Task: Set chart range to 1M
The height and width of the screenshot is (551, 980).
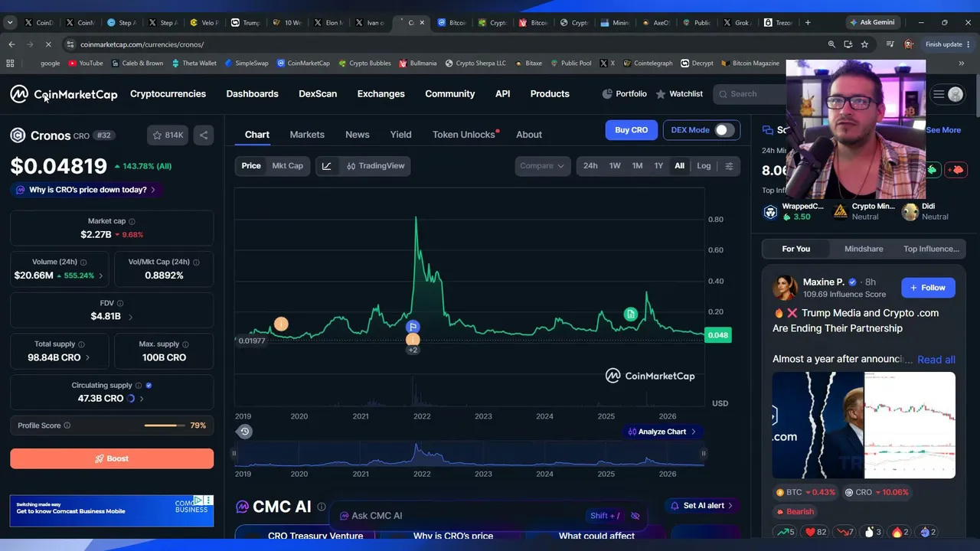Action: (637, 166)
